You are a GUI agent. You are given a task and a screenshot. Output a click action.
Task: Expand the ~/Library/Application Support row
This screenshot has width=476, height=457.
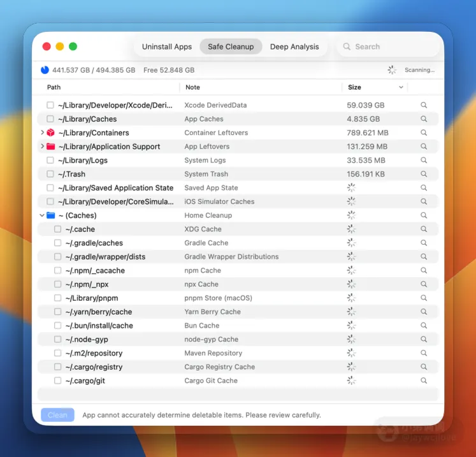tap(42, 146)
